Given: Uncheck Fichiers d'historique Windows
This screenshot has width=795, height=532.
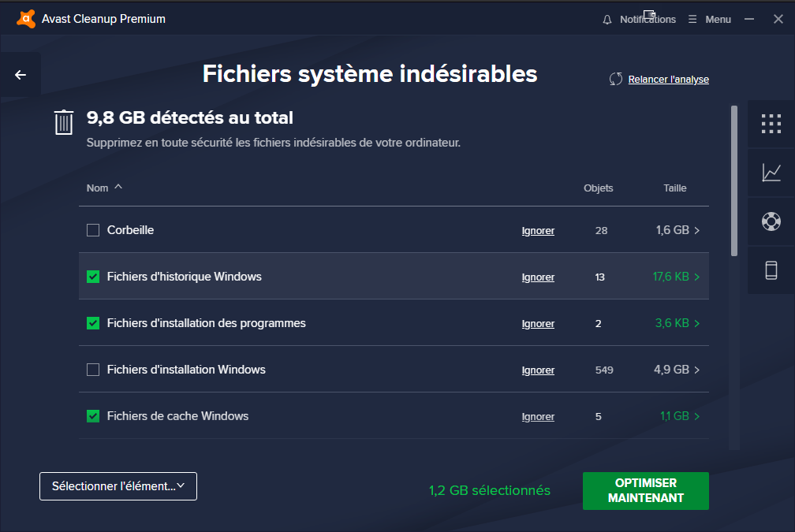Looking at the screenshot, I should coord(93,277).
